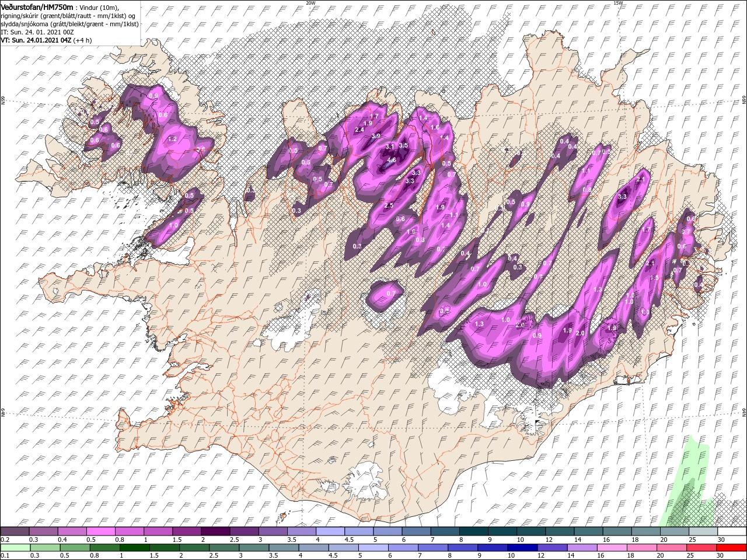The width and height of the screenshot is (747, 560).
Task: Select top-row legend swatch between 0.2 and 0.3
Action: tap(15, 531)
